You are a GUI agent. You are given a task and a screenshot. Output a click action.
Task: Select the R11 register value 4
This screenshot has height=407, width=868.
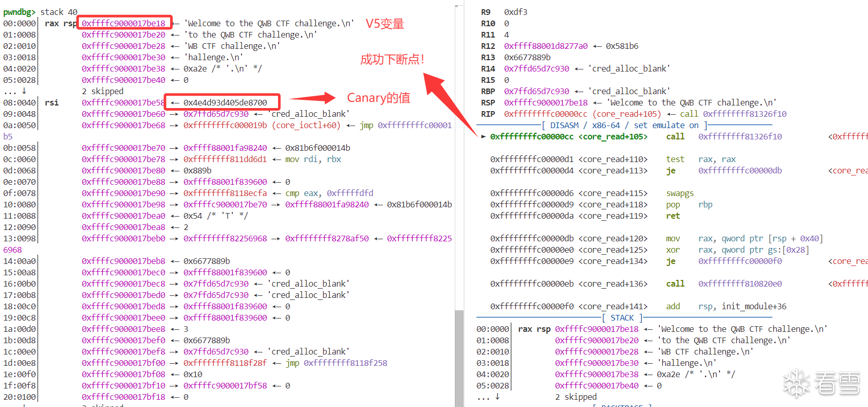[x=507, y=34]
